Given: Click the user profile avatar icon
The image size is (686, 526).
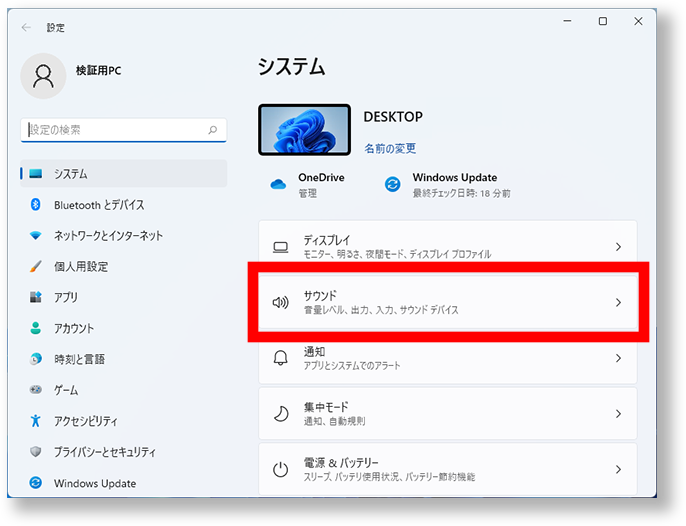Looking at the screenshot, I should 43,76.
